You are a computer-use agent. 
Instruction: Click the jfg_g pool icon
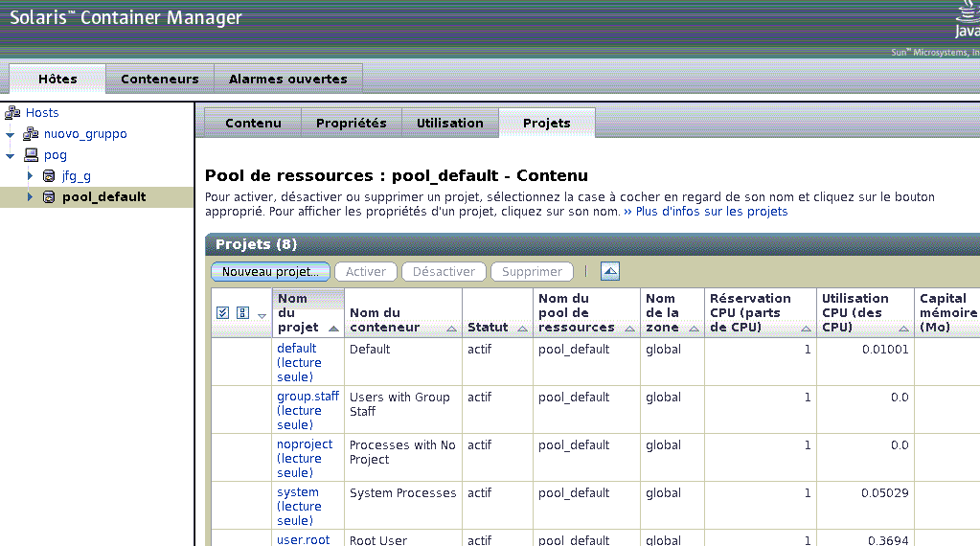(x=49, y=175)
